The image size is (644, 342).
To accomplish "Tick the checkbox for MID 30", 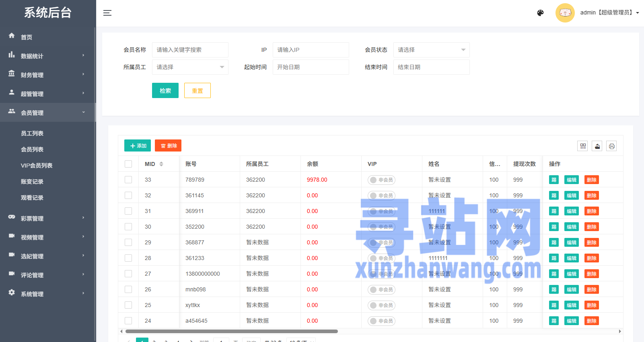I will 128,227.
